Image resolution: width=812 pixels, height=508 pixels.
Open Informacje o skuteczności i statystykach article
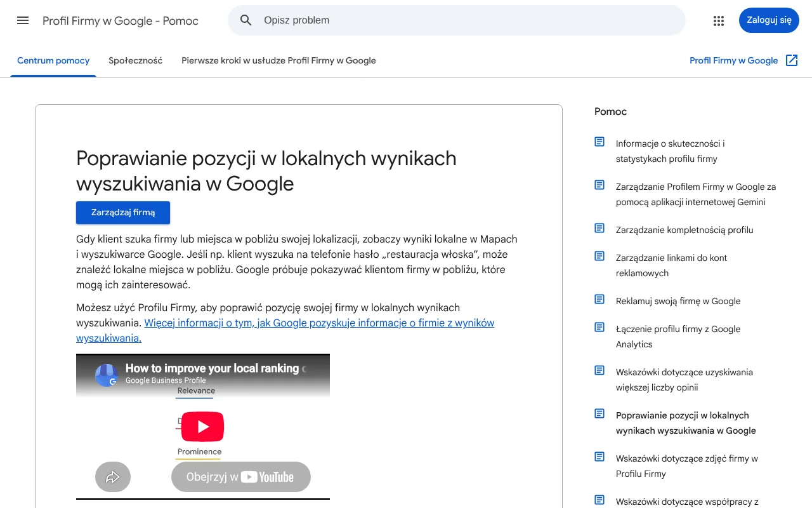pos(670,151)
